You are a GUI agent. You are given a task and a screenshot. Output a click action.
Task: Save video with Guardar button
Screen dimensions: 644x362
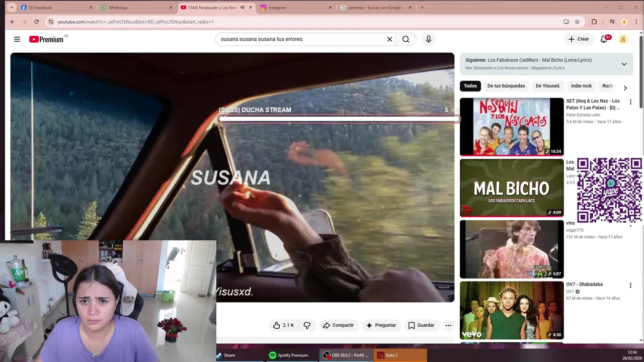(421, 325)
